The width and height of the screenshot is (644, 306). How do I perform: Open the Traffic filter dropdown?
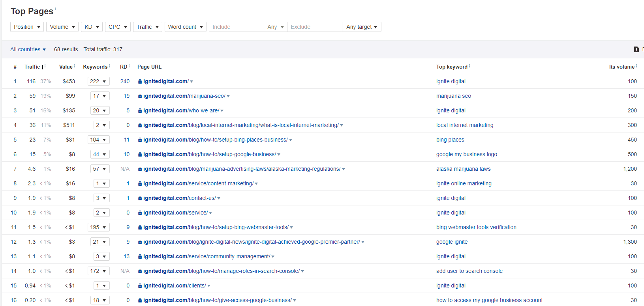click(x=148, y=27)
